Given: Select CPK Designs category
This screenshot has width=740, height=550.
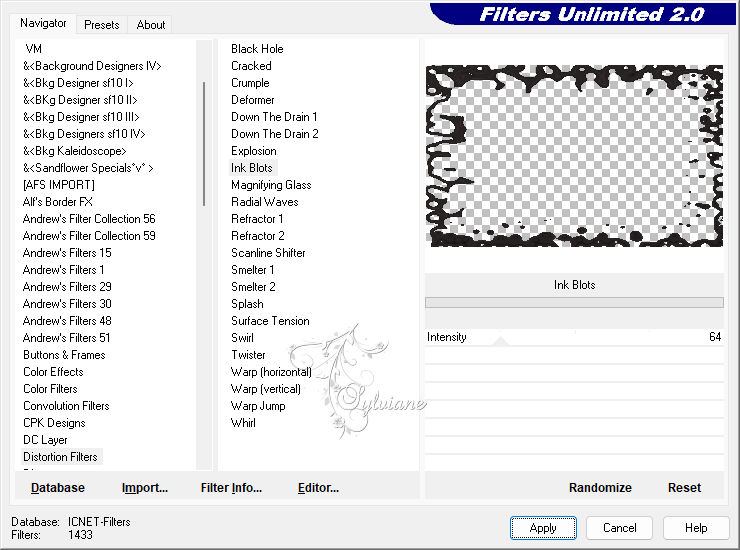Looking at the screenshot, I should point(54,423).
